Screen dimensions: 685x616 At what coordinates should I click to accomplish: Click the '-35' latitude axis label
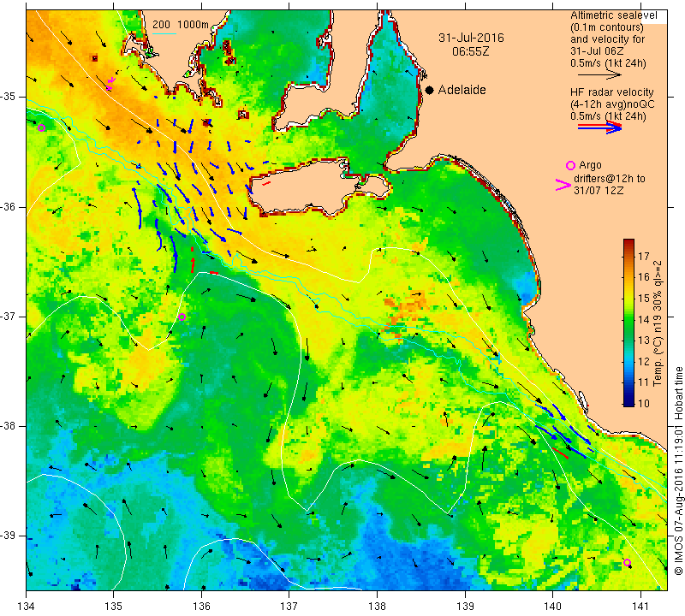(x=8, y=97)
